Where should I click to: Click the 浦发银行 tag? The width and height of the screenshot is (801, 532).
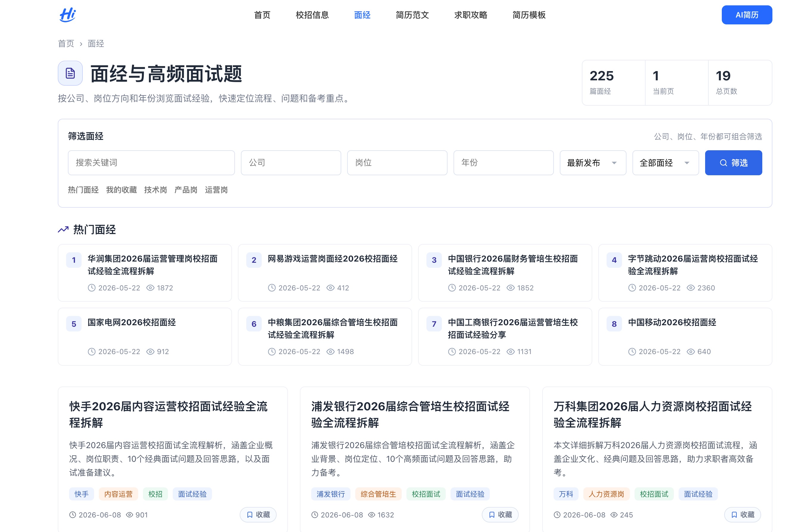click(x=331, y=494)
